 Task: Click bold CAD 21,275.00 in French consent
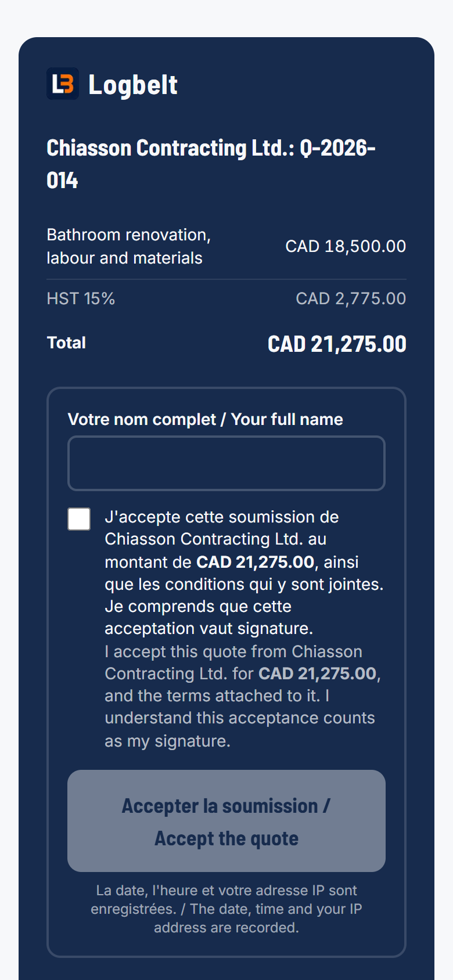click(256, 562)
